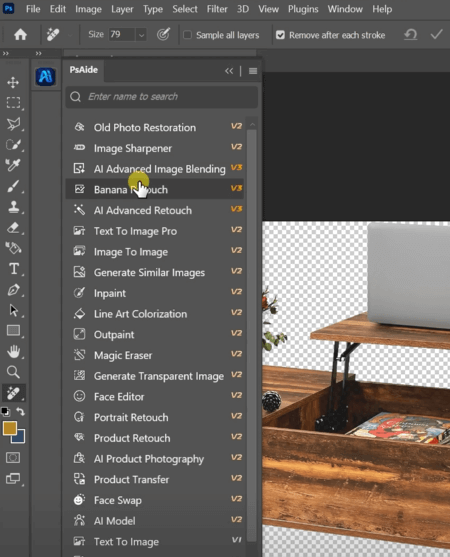Toggle Quick Mask mode
Image resolution: width=450 pixels, height=557 pixels.
[13, 458]
